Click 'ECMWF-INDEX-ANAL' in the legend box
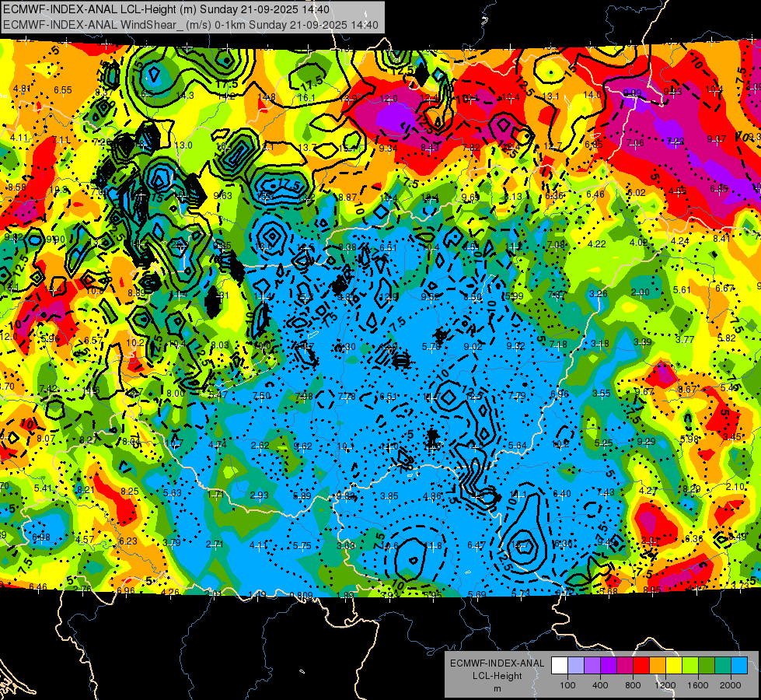The width and height of the screenshot is (761, 700). click(497, 663)
